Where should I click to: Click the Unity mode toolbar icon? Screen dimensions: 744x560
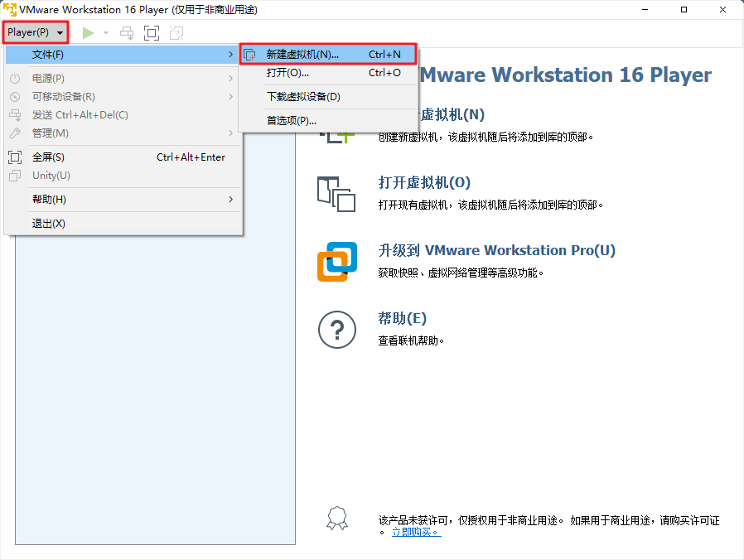pyautogui.click(x=176, y=33)
